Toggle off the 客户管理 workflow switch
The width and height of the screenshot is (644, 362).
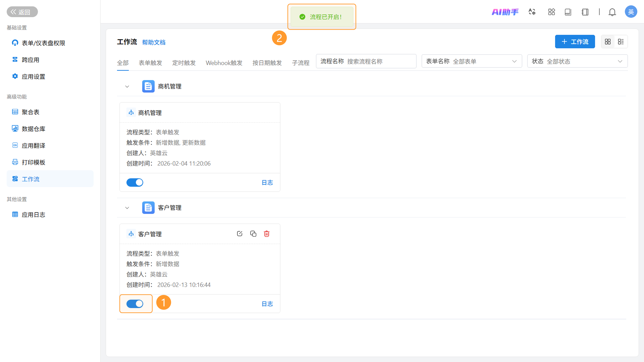coord(135,304)
